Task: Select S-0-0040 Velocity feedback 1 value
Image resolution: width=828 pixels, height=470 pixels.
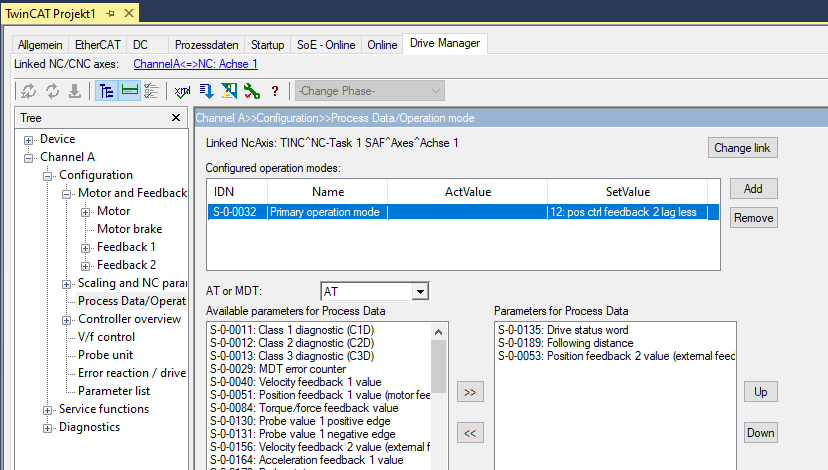Action: (296, 382)
